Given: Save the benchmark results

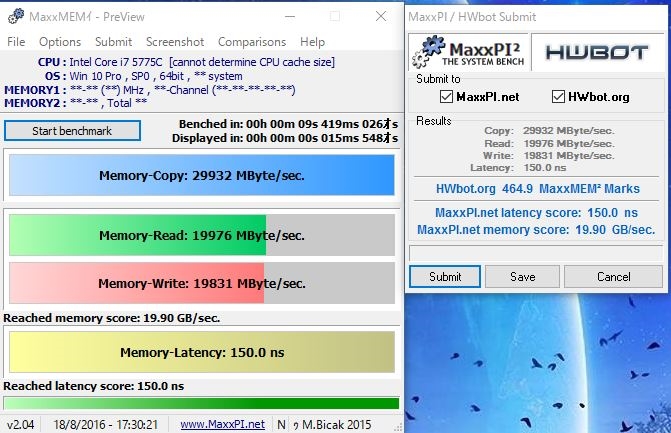Looking at the screenshot, I should (x=523, y=277).
